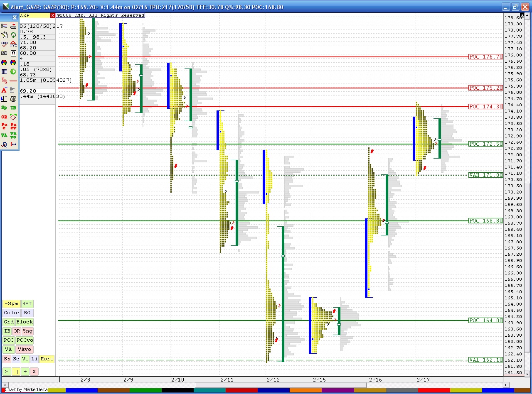532x394 pixels.
Task: Expand options with the yellow More button
Action: [47, 359]
